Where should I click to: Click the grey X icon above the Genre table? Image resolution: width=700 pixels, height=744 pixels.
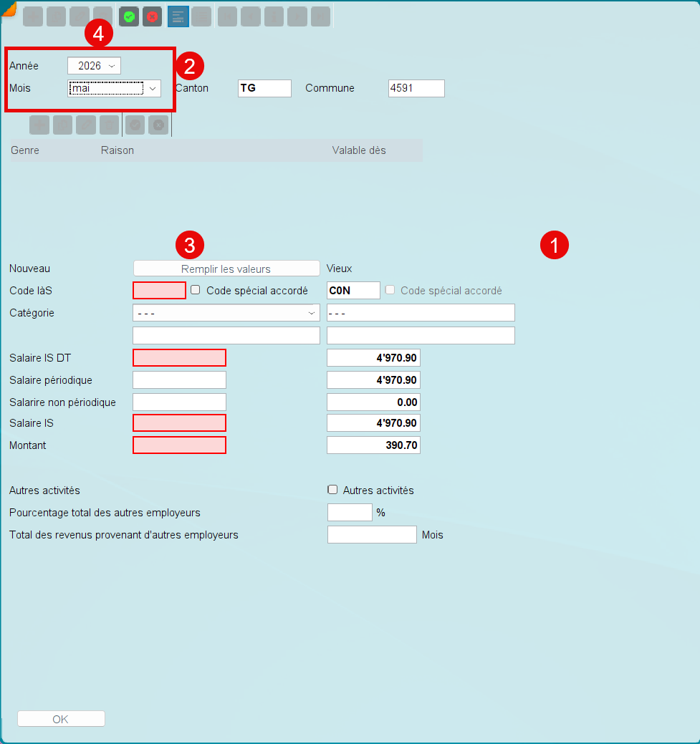(158, 125)
